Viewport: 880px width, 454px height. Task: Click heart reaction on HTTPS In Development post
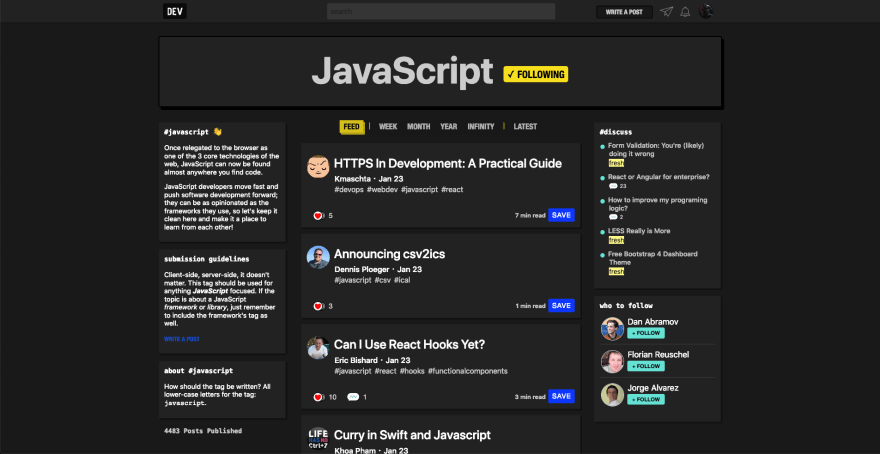pos(319,215)
